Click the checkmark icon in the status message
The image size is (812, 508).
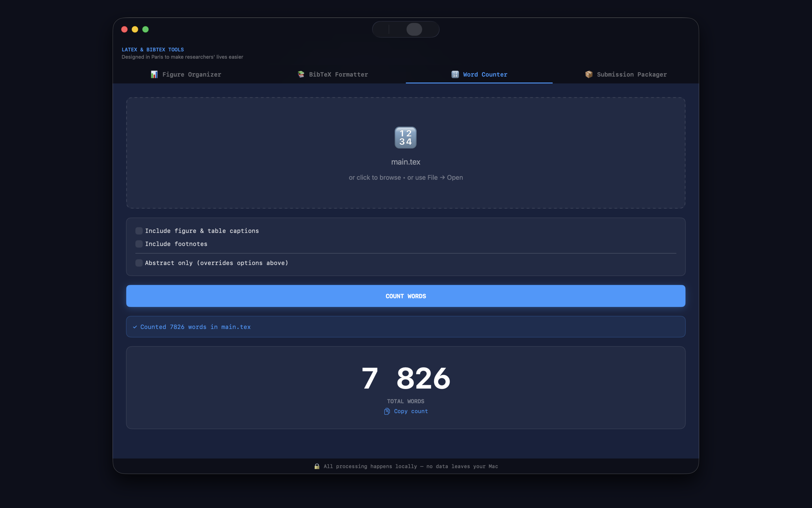pos(135,327)
